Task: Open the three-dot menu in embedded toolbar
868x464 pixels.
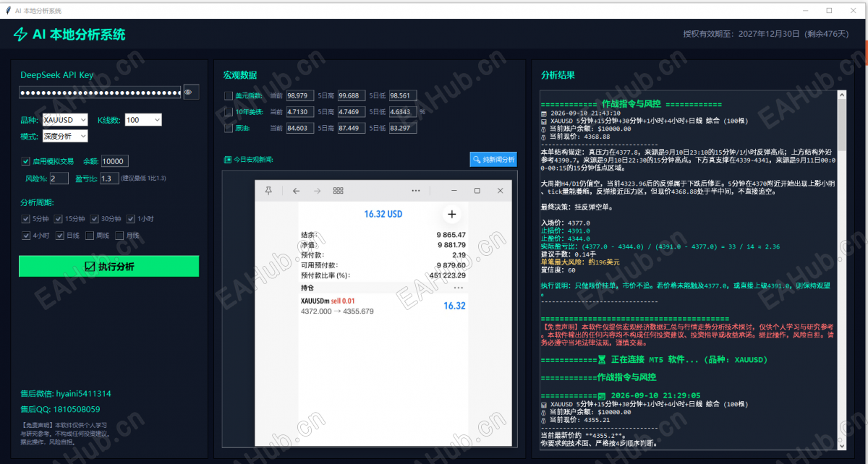Action: (x=416, y=191)
